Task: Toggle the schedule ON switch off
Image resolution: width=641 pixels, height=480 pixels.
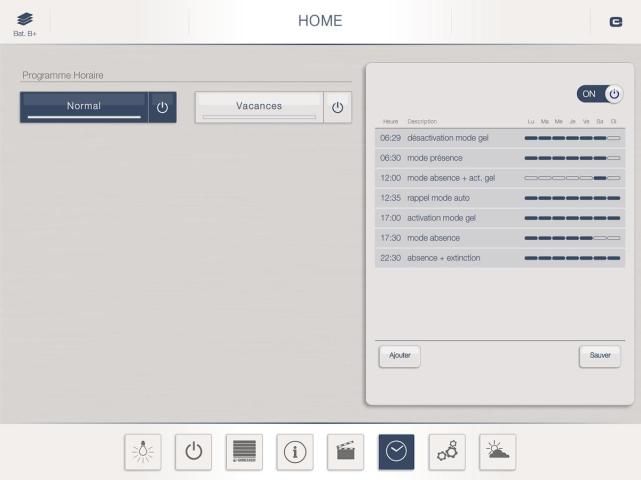Action: pyautogui.click(x=600, y=93)
